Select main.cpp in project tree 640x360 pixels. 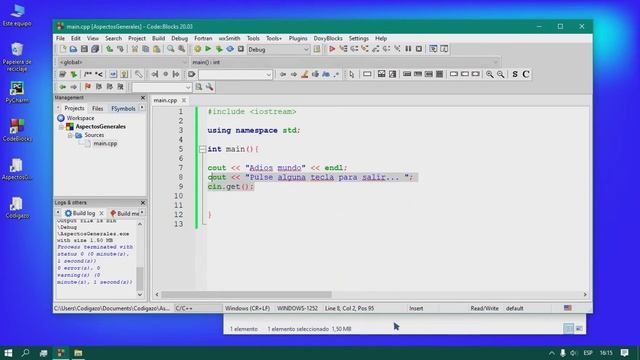(x=105, y=144)
